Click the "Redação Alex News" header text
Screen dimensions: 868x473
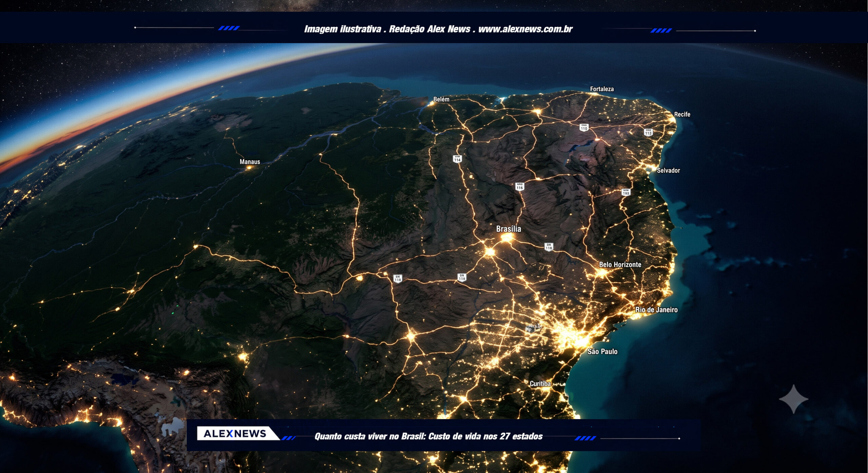pyautogui.click(x=430, y=29)
